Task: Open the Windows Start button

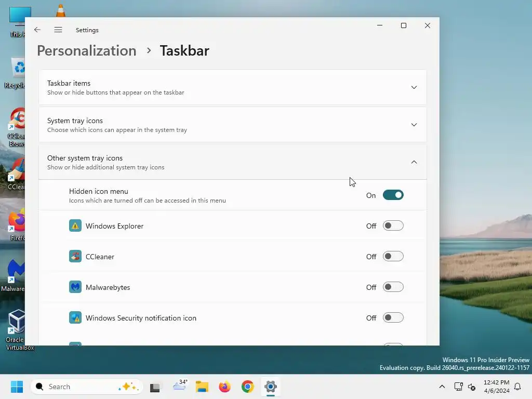Action: pyautogui.click(x=17, y=387)
